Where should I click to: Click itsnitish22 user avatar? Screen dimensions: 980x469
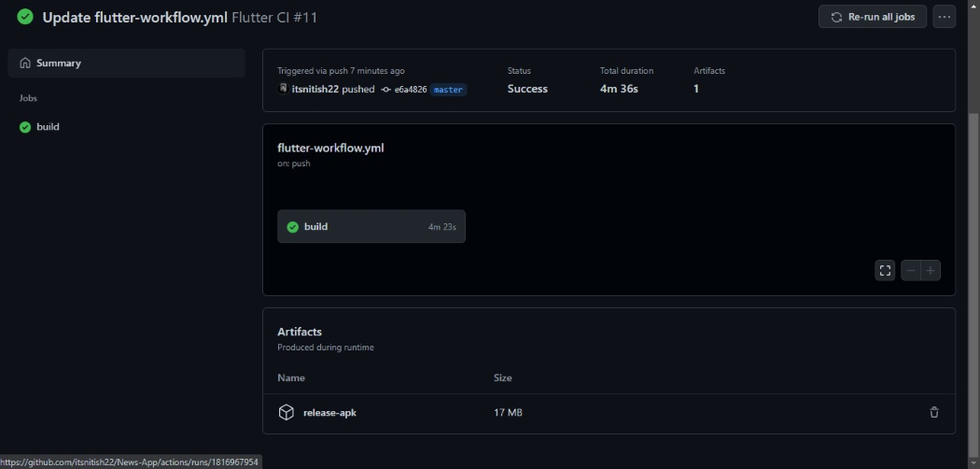pos(283,89)
